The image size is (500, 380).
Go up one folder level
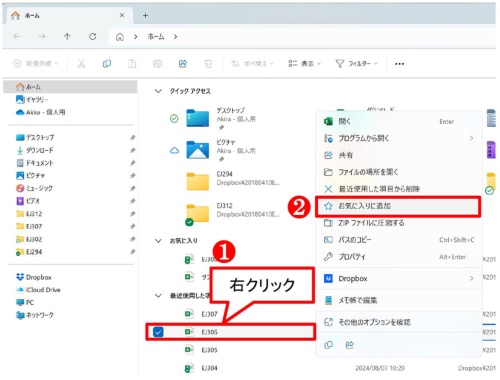pos(67,36)
